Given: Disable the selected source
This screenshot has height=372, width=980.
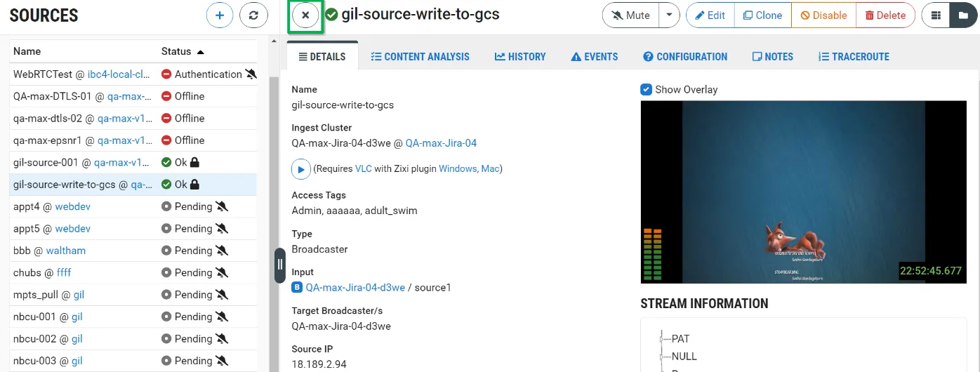Looking at the screenshot, I should pyautogui.click(x=823, y=15).
